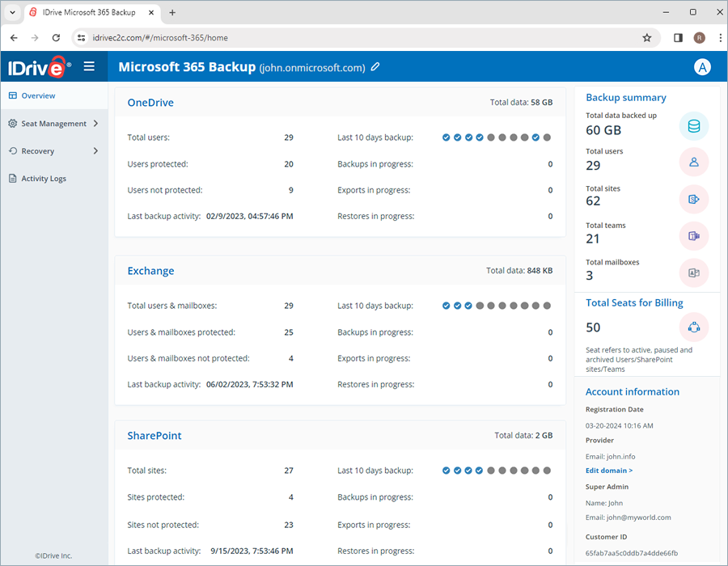728x566 pixels.
Task: Select the Users protected value 20
Action: 288,164
